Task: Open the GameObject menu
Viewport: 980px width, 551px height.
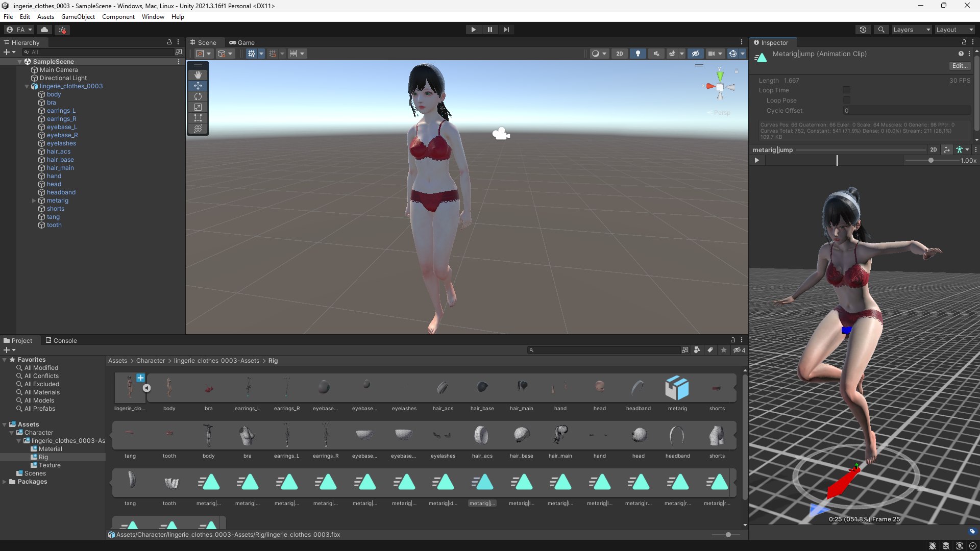Action: click(x=78, y=17)
